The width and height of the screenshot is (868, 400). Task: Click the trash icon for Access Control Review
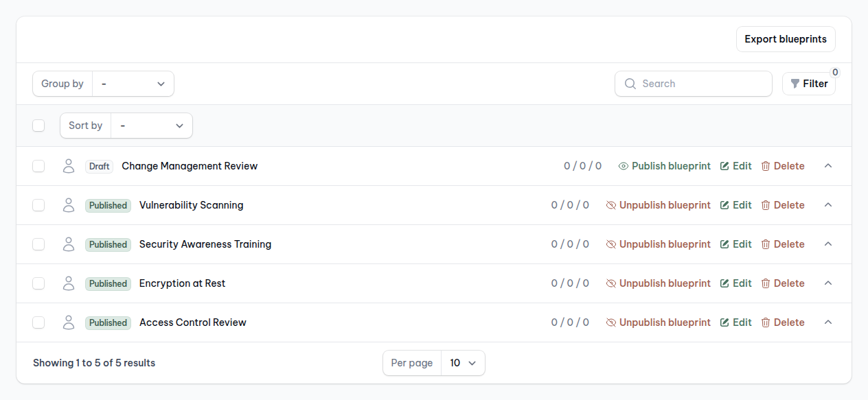(x=766, y=322)
